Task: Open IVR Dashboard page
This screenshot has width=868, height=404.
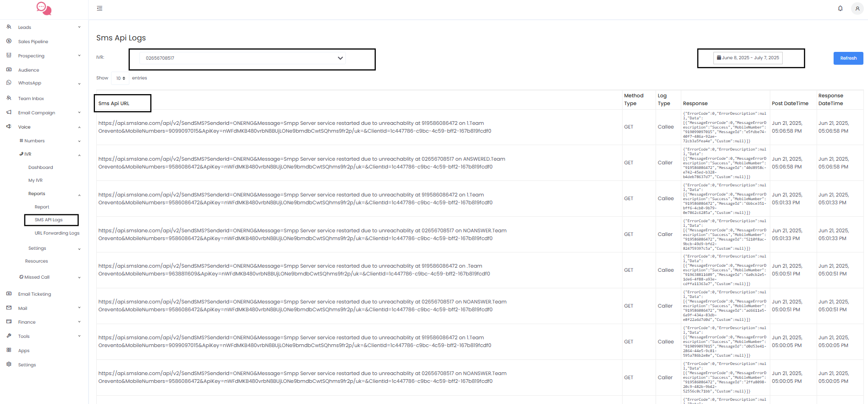Action: coord(41,168)
